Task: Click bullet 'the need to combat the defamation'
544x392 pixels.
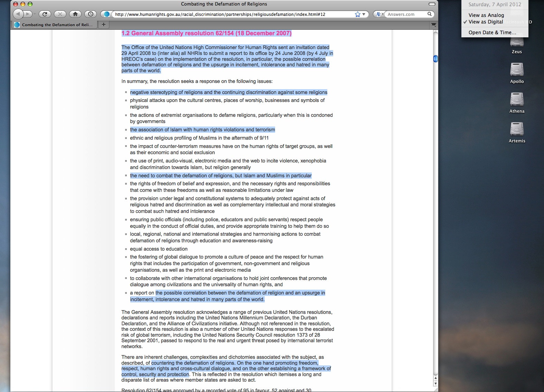Action: (221, 176)
